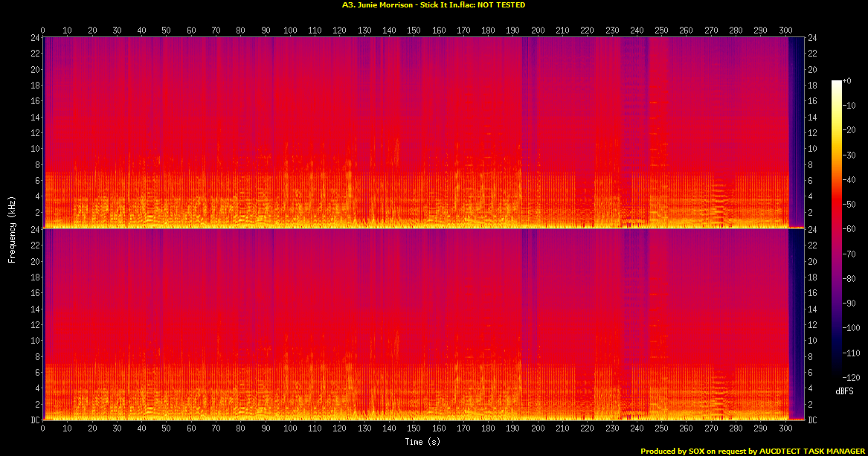
Task: Click "150" on the top time axis
Action: tap(414, 30)
